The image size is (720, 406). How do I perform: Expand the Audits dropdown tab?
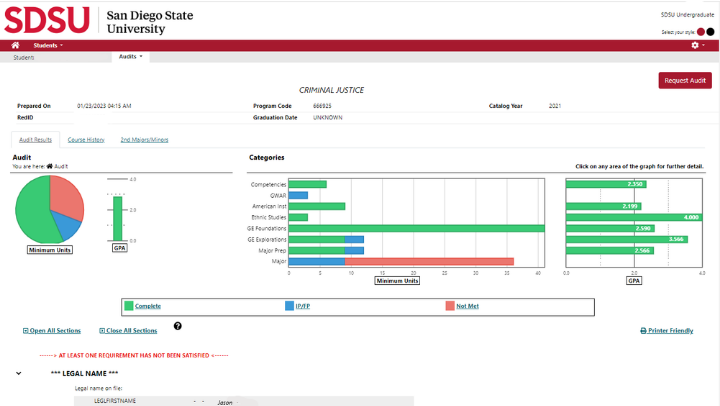131,57
